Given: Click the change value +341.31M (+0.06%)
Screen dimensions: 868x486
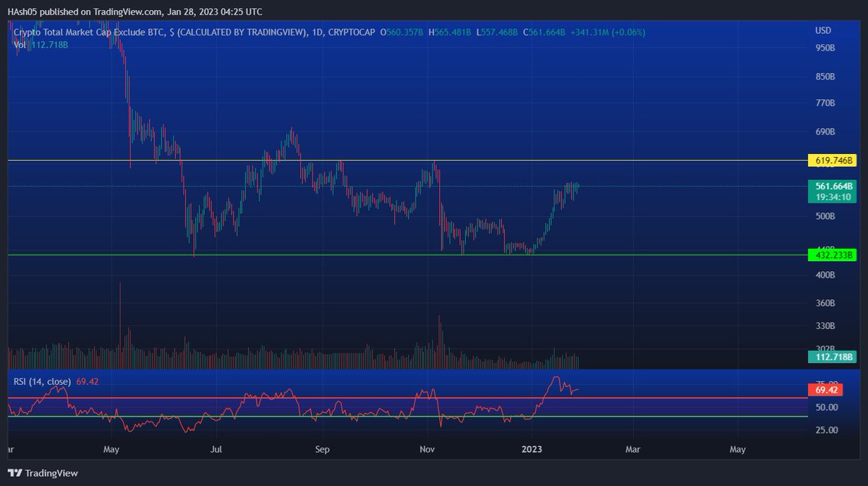Looking at the screenshot, I should pos(608,32).
